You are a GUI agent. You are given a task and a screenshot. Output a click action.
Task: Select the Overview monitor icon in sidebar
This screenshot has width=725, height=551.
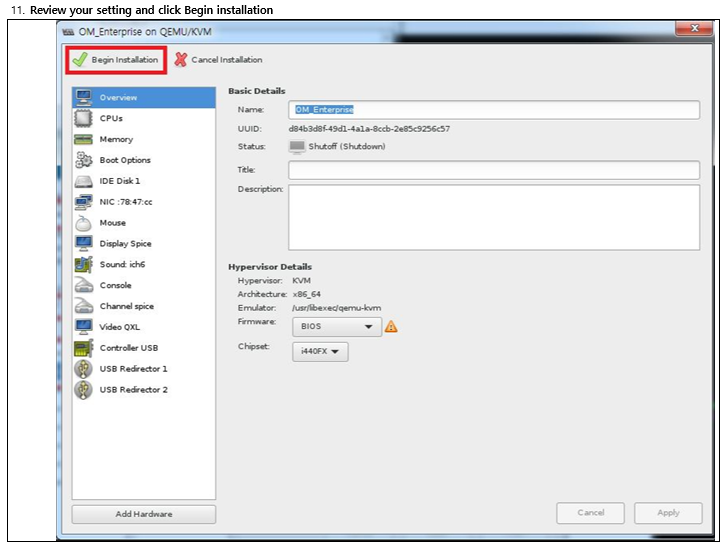coord(84,98)
